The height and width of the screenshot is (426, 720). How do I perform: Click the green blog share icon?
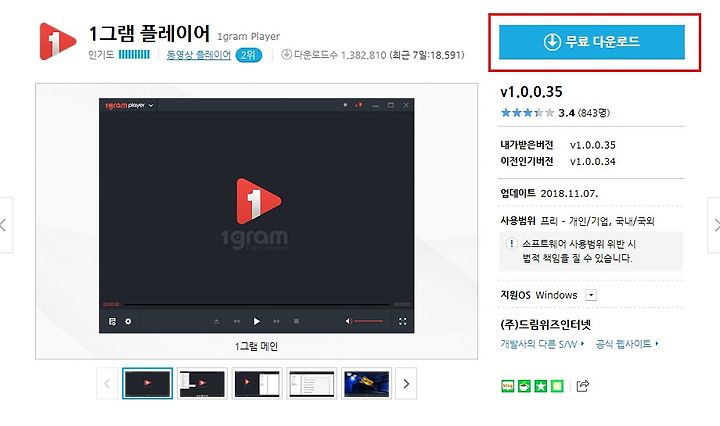(x=507, y=386)
